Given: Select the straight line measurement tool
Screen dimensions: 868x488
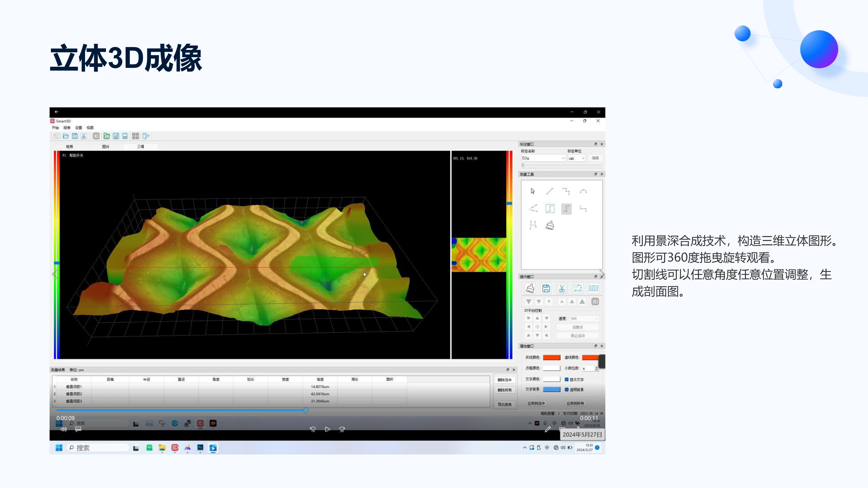Looking at the screenshot, I should (550, 191).
